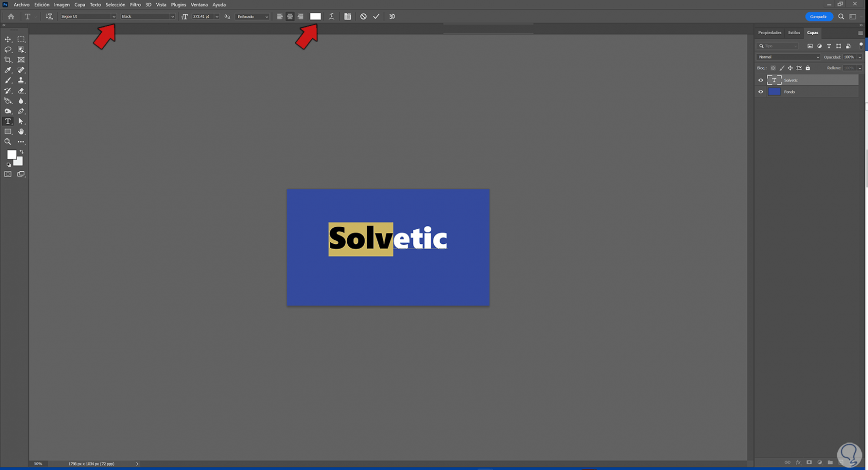Toggle the Character and Paragraph panels
This screenshot has height=470, width=868.
click(x=348, y=16)
